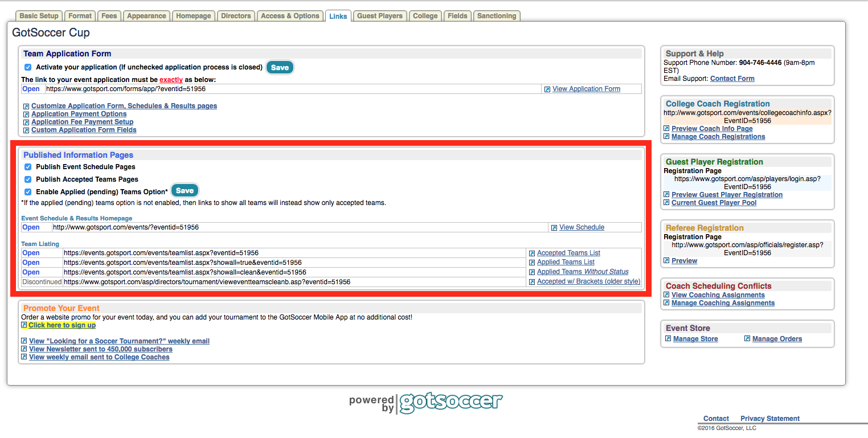
Task: Click external-link icon beside View Schedule
Action: point(554,228)
